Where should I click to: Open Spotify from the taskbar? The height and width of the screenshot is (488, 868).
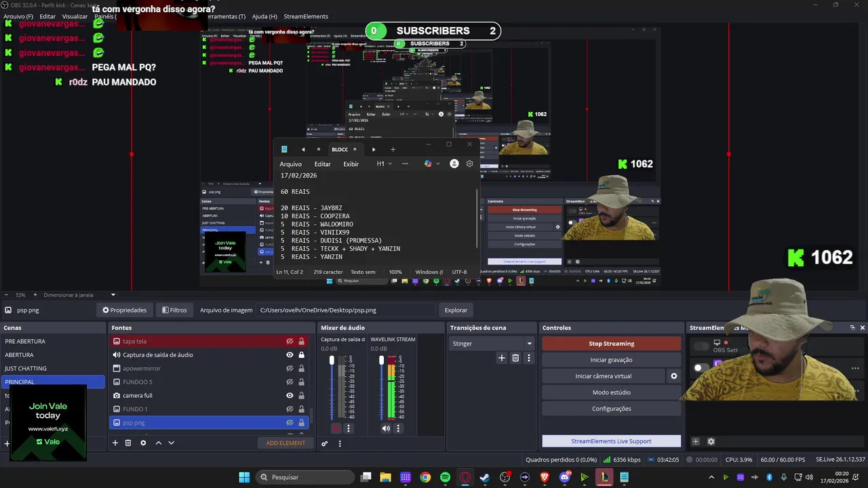445,477
